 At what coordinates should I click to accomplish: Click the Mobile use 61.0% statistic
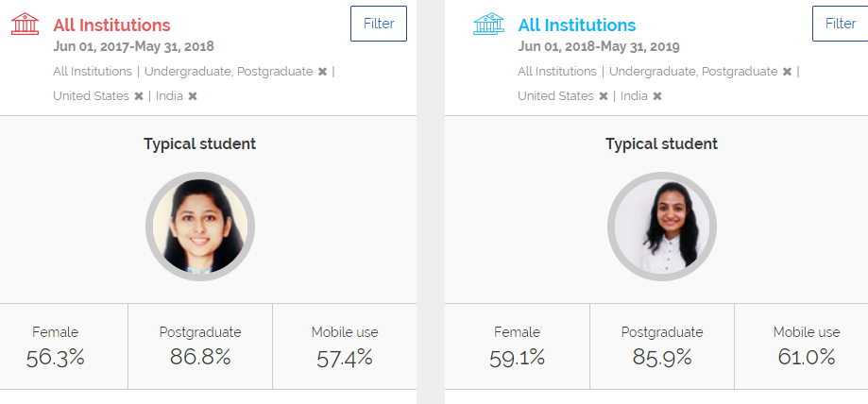click(806, 346)
